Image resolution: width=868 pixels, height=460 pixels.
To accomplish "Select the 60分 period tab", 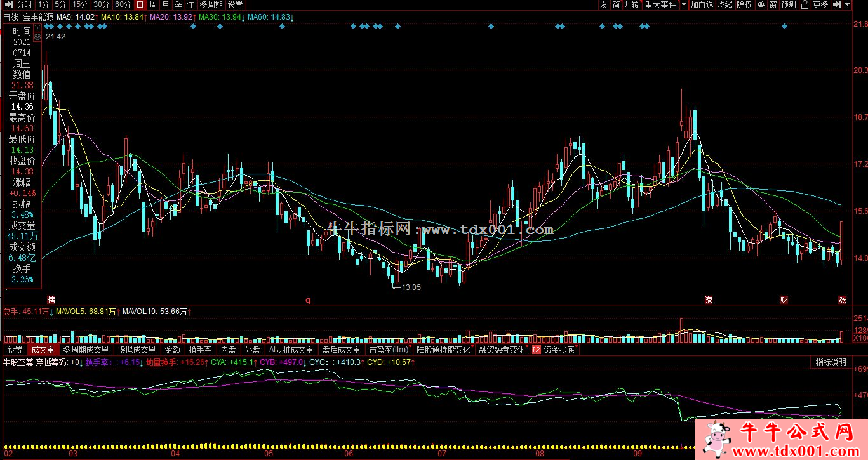I will pos(123,4).
